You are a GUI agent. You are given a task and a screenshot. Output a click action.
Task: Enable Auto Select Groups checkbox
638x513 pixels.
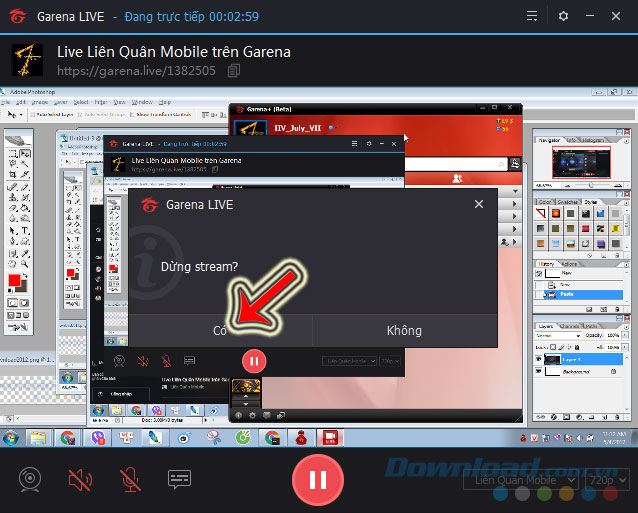(80, 115)
